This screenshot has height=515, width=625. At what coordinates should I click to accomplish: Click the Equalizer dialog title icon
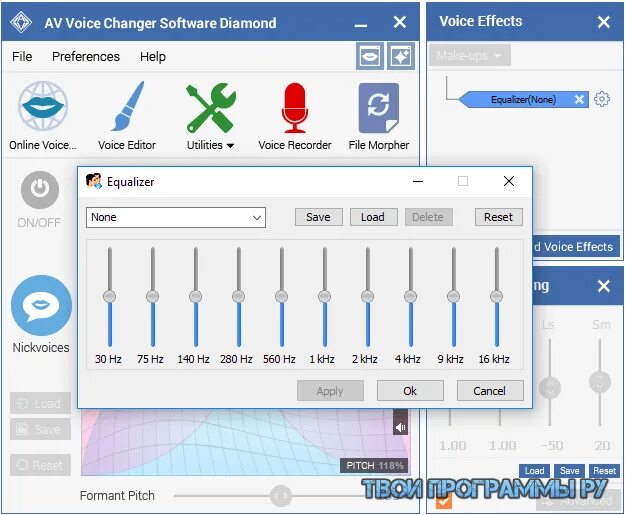tap(94, 181)
